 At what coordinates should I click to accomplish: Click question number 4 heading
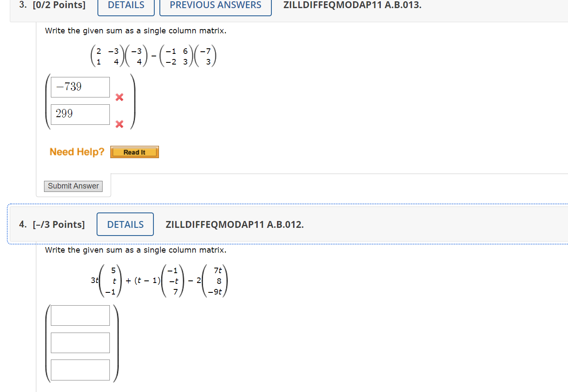coord(22,224)
